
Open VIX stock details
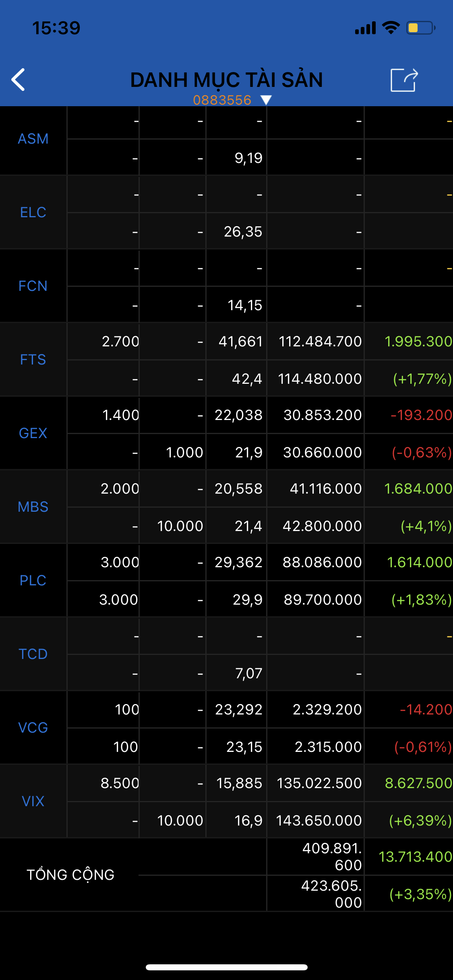pos(33,801)
